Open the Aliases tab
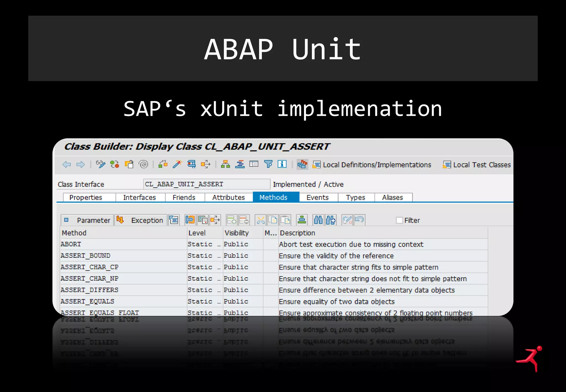Screen dimensions: 566x392 (394, 197)
